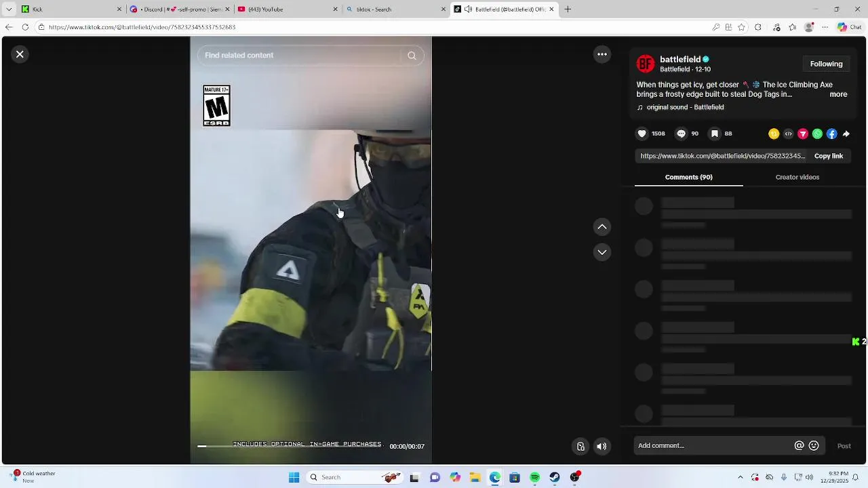Open the emoji picker in comment box
Viewport: 868px width, 488px height.
tap(814, 445)
